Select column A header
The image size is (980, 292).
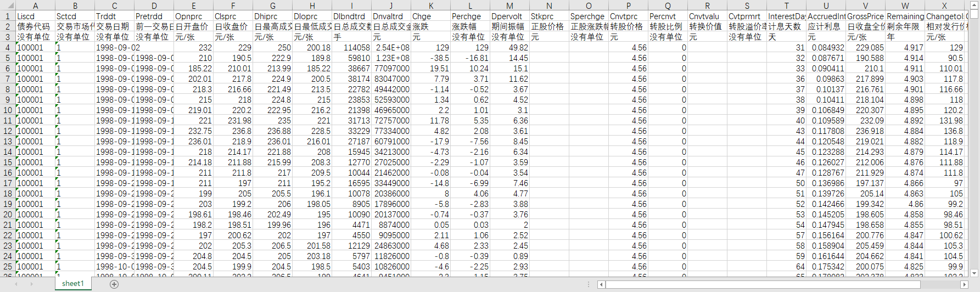tap(36, 6)
